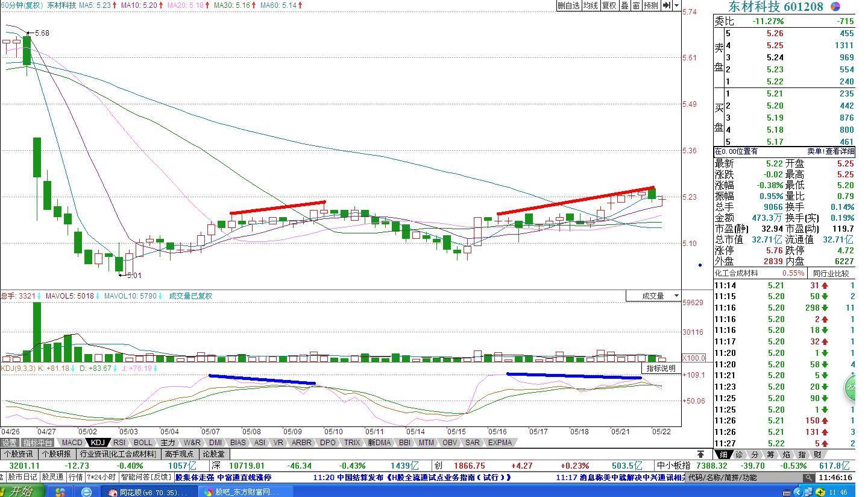Open the 高手观点 tab
The height and width of the screenshot is (497, 868).
point(180,454)
